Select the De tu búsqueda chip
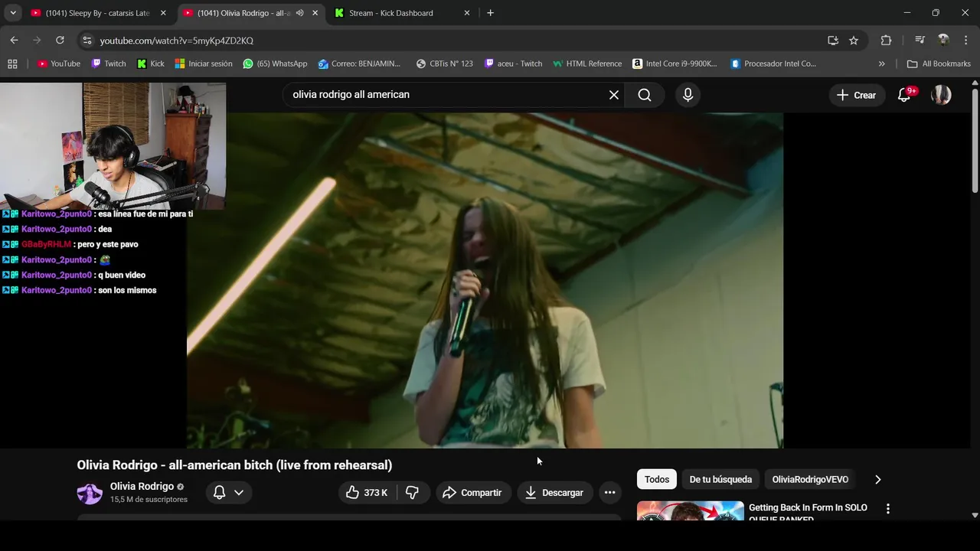Image resolution: width=980 pixels, height=551 pixels. [x=720, y=480]
